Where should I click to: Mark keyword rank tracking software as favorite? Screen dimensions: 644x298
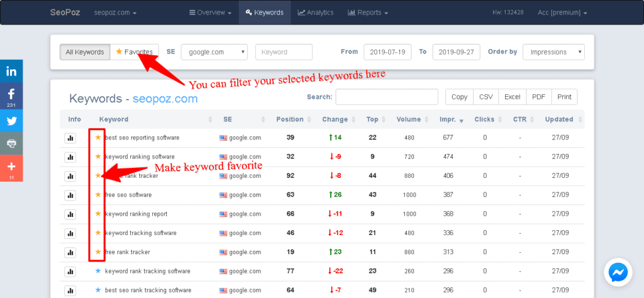(97, 271)
